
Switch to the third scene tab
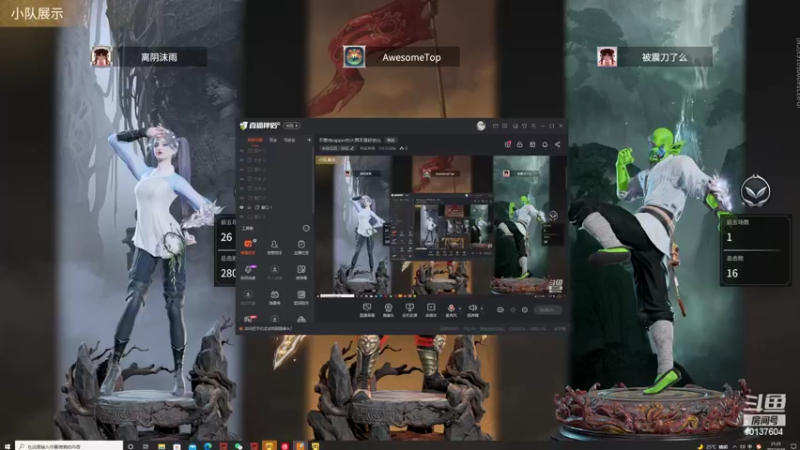click(x=289, y=140)
